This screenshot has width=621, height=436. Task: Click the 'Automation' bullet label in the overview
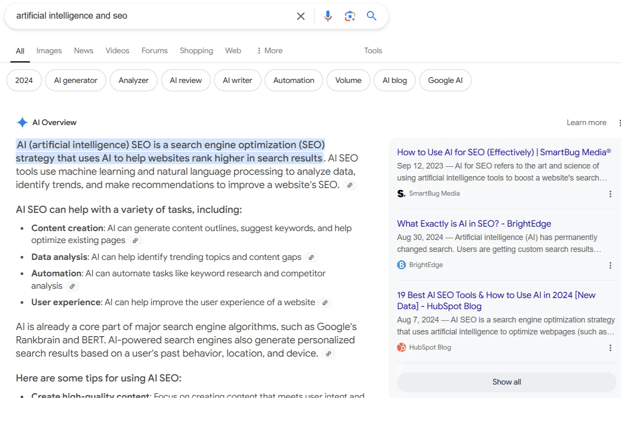point(56,274)
